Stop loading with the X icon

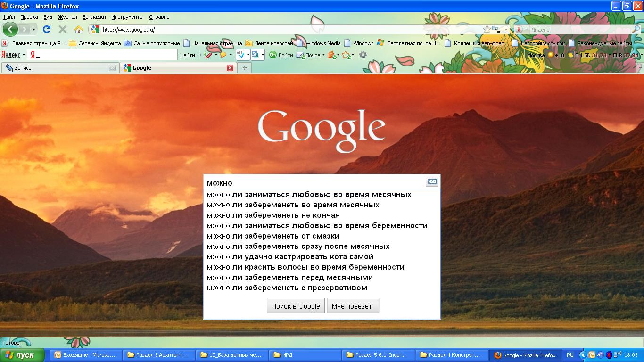[x=62, y=29]
